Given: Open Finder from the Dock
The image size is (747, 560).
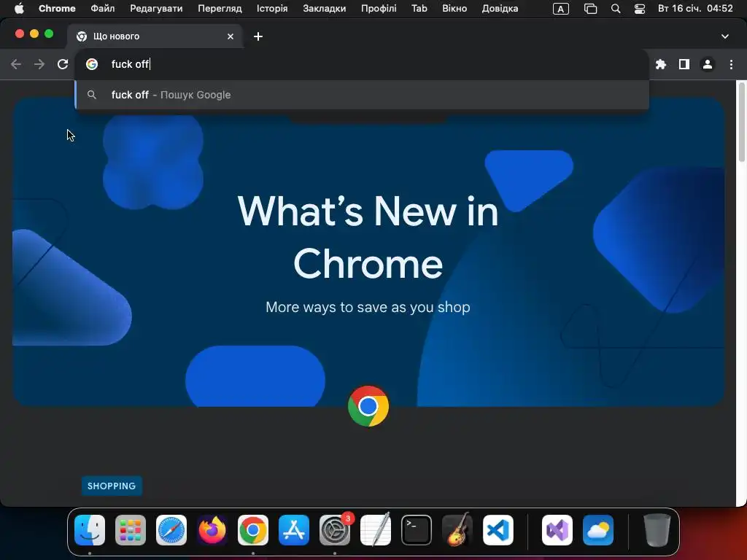Looking at the screenshot, I should [x=90, y=530].
